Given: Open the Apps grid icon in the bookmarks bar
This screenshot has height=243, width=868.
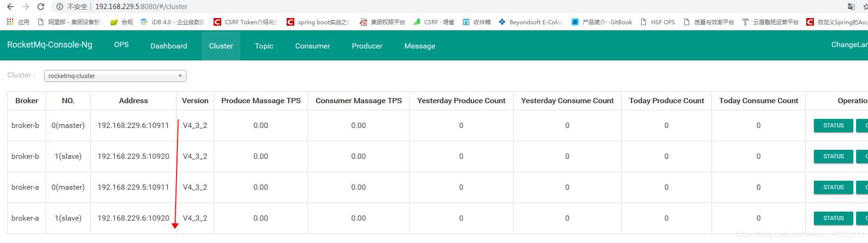Looking at the screenshot, I should 10,22.
